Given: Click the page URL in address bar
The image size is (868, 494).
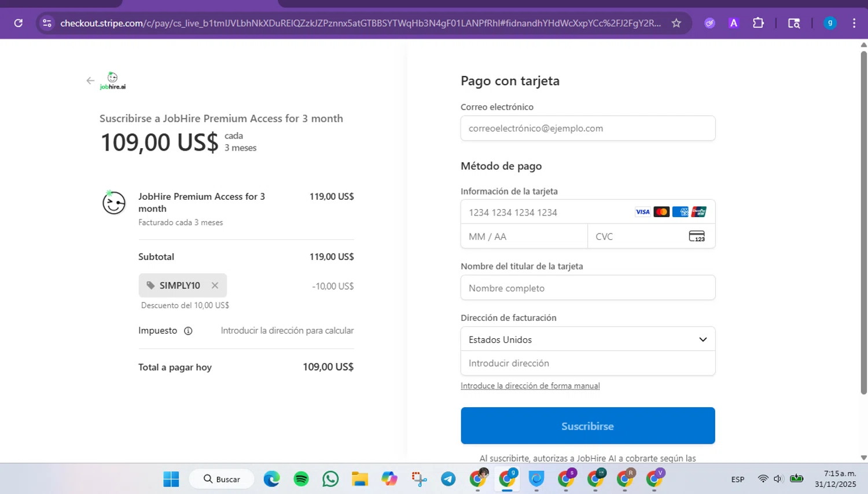Looking at the screenshot, I should click(360, 23).
